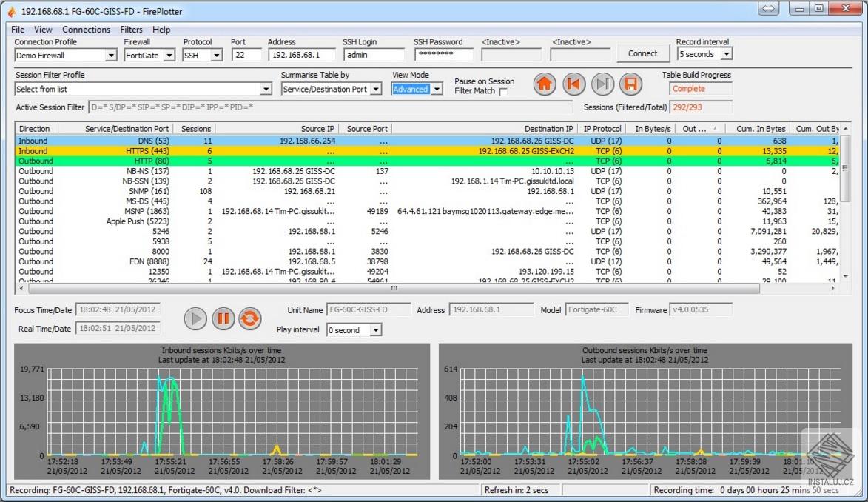Open the Filters menu
The image size is (868, 502).
(131, 30)
